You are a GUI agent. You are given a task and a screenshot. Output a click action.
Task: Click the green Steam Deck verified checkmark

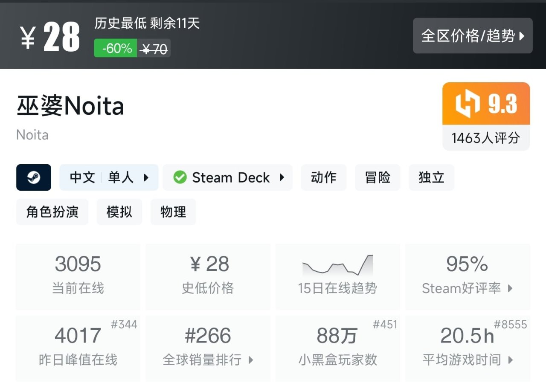[x=180, y=177]
